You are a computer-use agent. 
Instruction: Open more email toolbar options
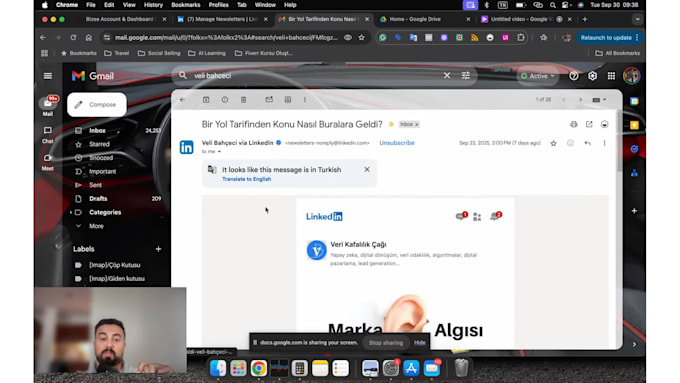tap(305, 100)
